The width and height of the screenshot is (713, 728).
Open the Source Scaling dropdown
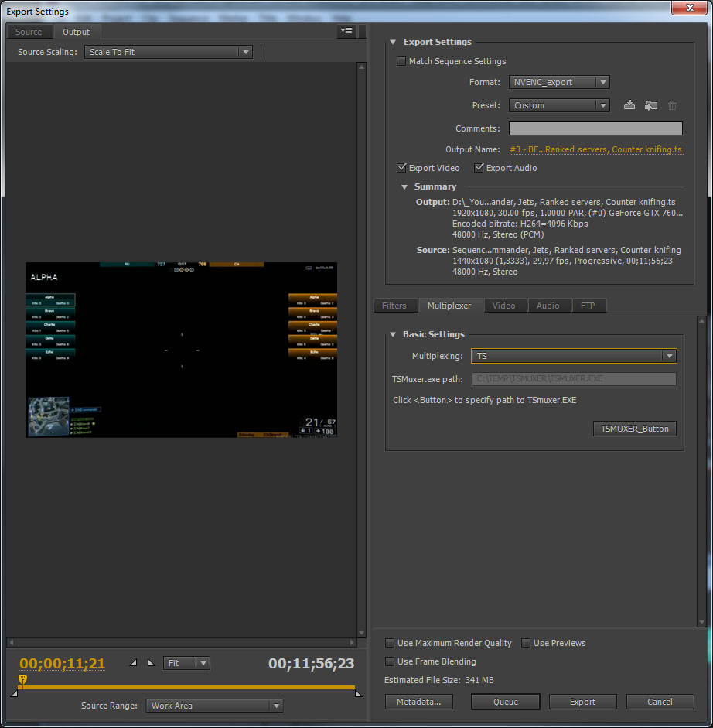(x=169, y=52)
